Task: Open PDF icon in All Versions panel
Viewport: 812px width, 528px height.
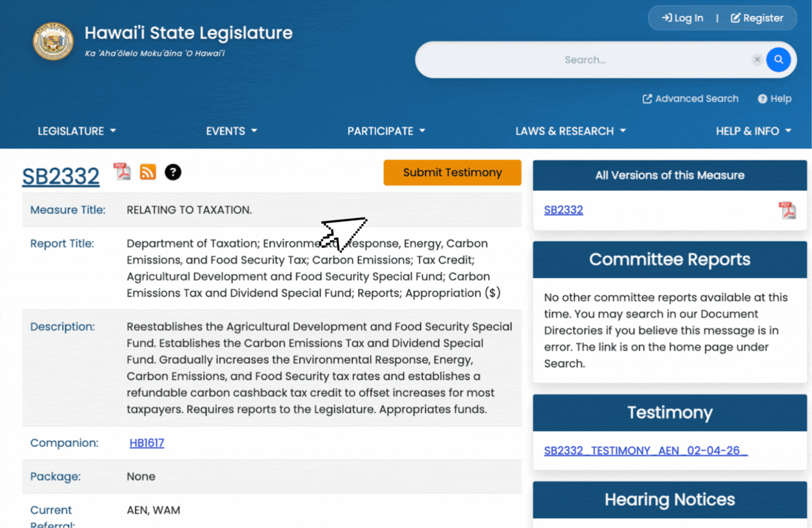Action: [x=787, y=210]
